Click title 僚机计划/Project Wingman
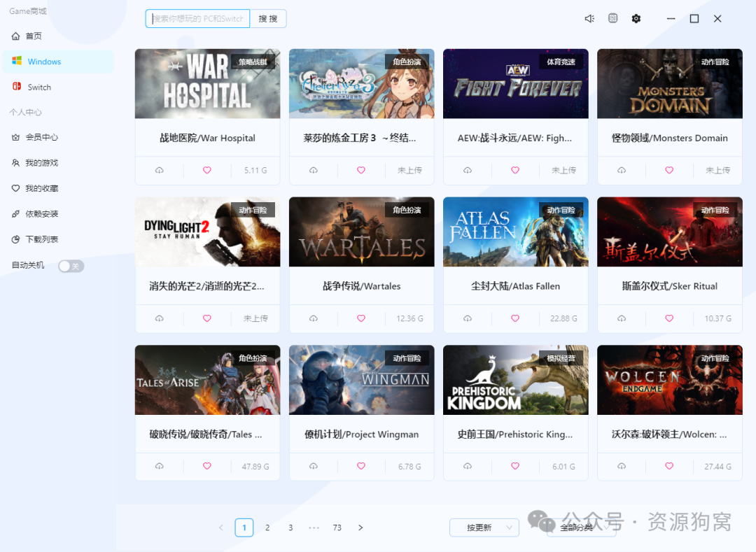This screenshot has width=756, height=552. 362,434
